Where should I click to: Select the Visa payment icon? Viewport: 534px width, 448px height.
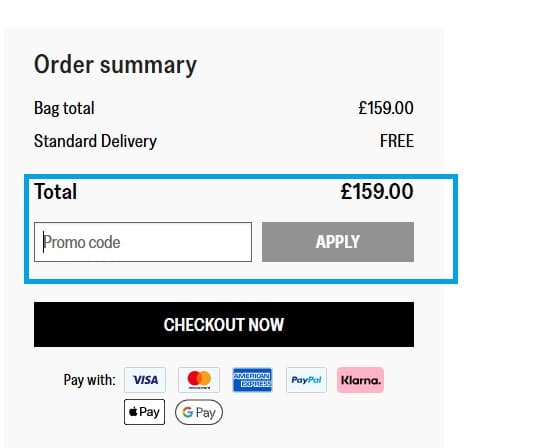point(145,380)
